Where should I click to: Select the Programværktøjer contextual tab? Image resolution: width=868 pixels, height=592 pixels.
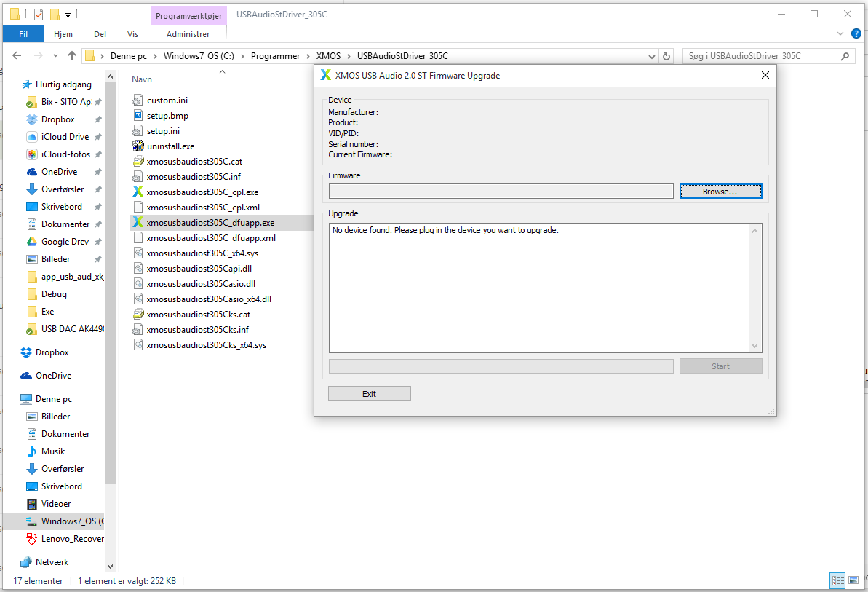(x=188, y=16)
